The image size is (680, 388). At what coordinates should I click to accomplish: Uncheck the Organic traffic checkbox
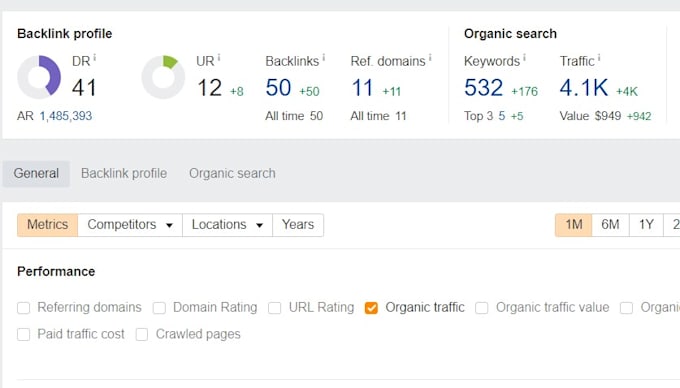pyautogui.click(x=371, y=308)
